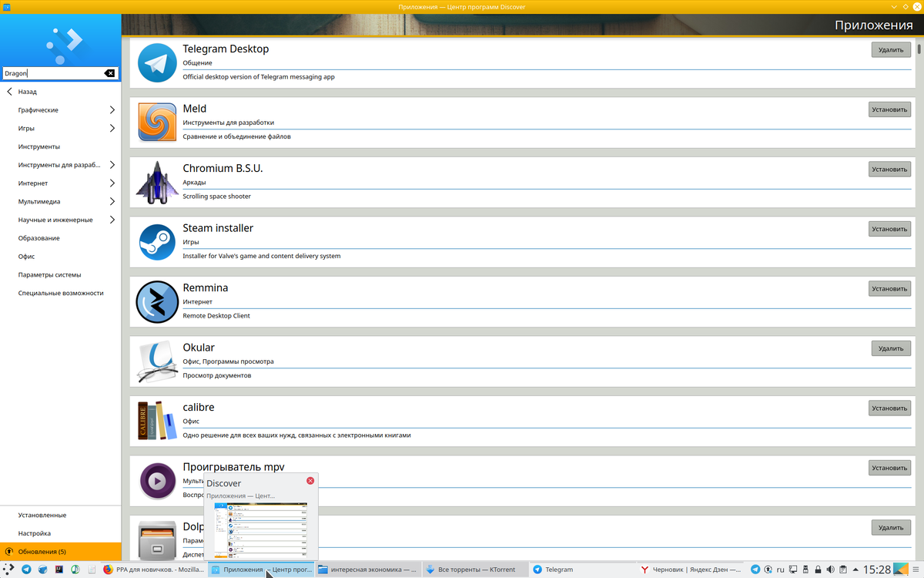Screen dimensions: 924x578
Task: Install Проигрыватель mpv
Action: 889,468
